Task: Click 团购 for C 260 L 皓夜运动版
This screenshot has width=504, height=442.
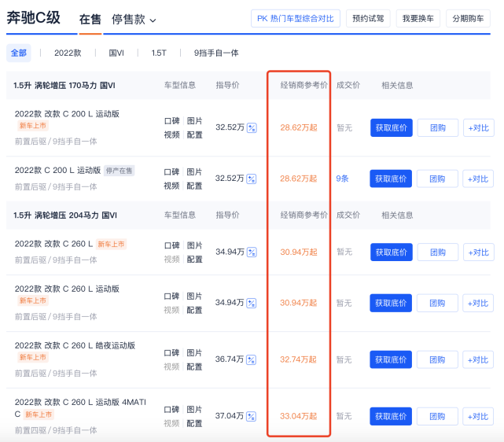Action: 437,359
